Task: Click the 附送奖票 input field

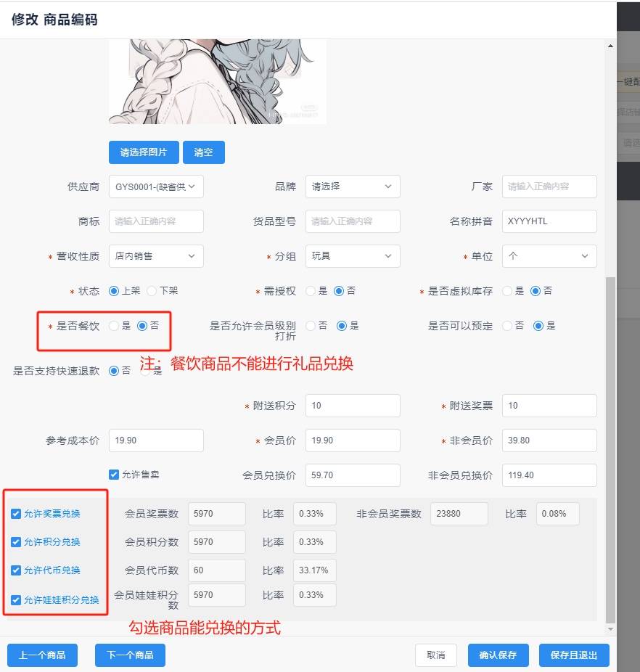Action: click(549, 406)
